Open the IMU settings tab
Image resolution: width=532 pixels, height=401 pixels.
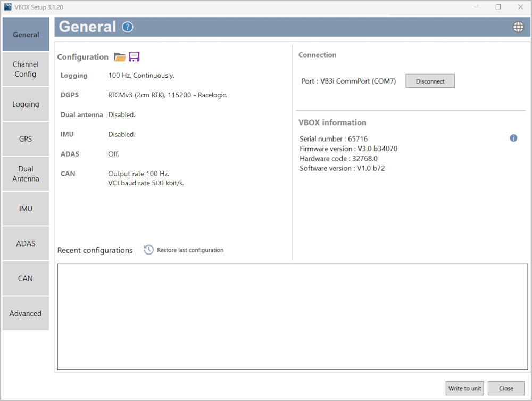pyautogui.click(x=26, y=209)
